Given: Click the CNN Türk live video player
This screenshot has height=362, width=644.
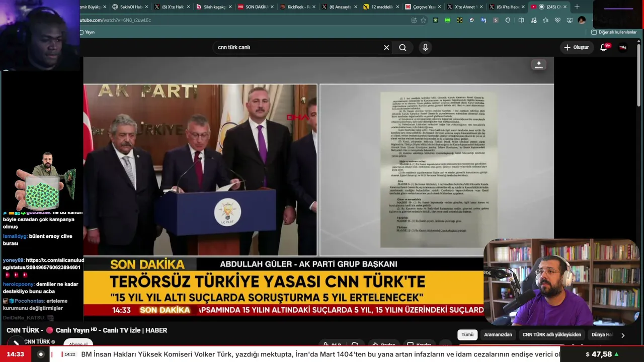Looking at the screenshot, I should pyautogui.click(x=318, y=186).
